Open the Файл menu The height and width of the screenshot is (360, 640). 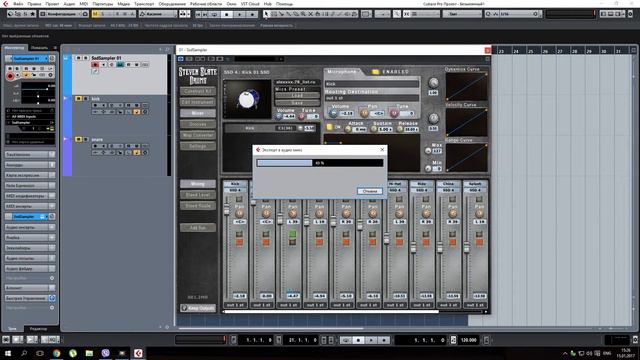[18, 4]
